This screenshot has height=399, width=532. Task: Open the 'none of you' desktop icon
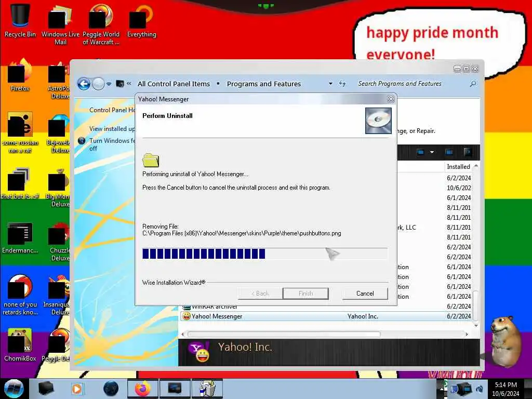coord(20,295)
